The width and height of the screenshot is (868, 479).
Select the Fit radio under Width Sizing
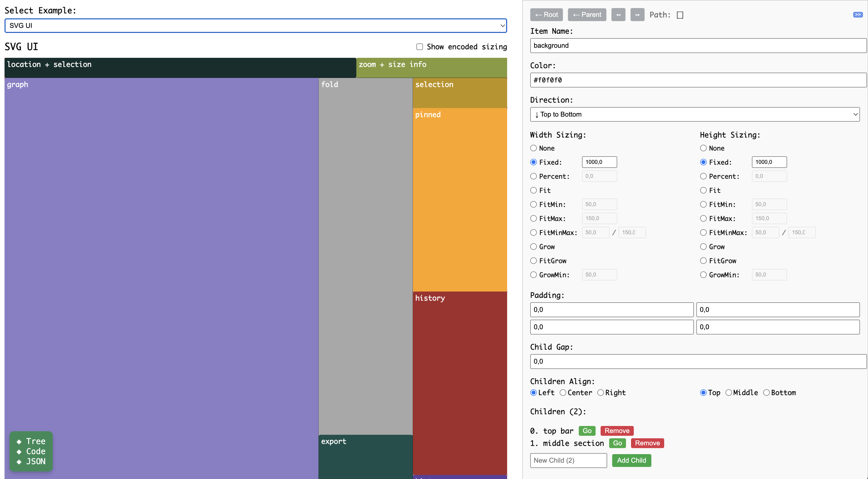pos(534,190)
